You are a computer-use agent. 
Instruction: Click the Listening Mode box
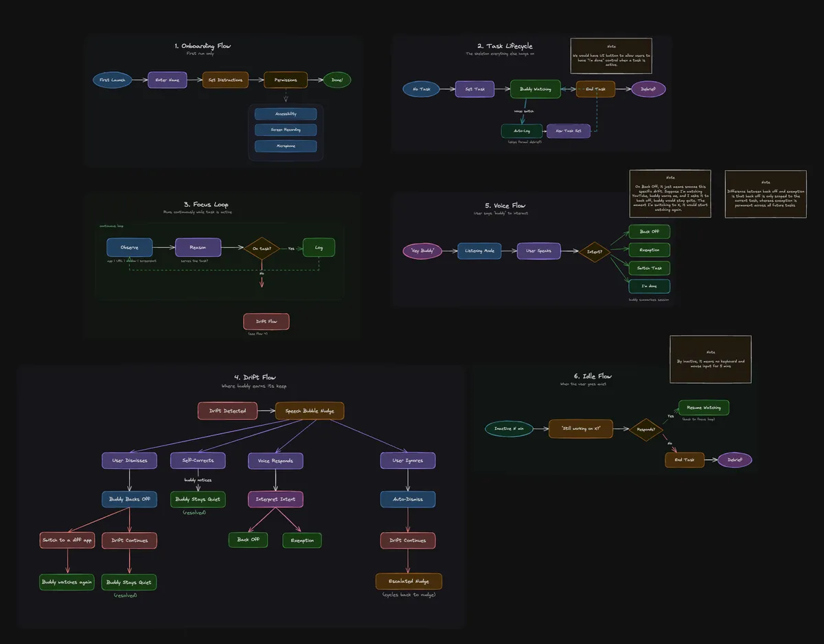tap(480, 251)
